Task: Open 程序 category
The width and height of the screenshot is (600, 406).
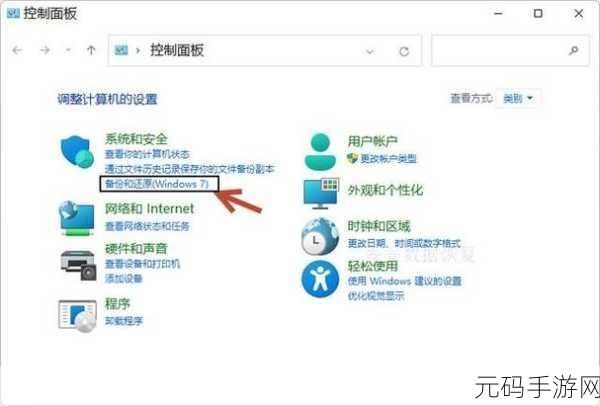Action: tap(117, 304)
